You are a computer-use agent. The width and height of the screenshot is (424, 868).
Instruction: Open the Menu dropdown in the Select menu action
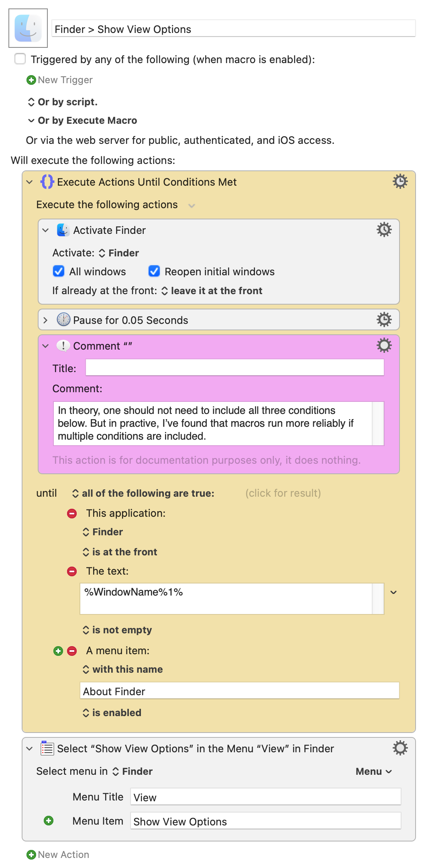pos(374,772)
